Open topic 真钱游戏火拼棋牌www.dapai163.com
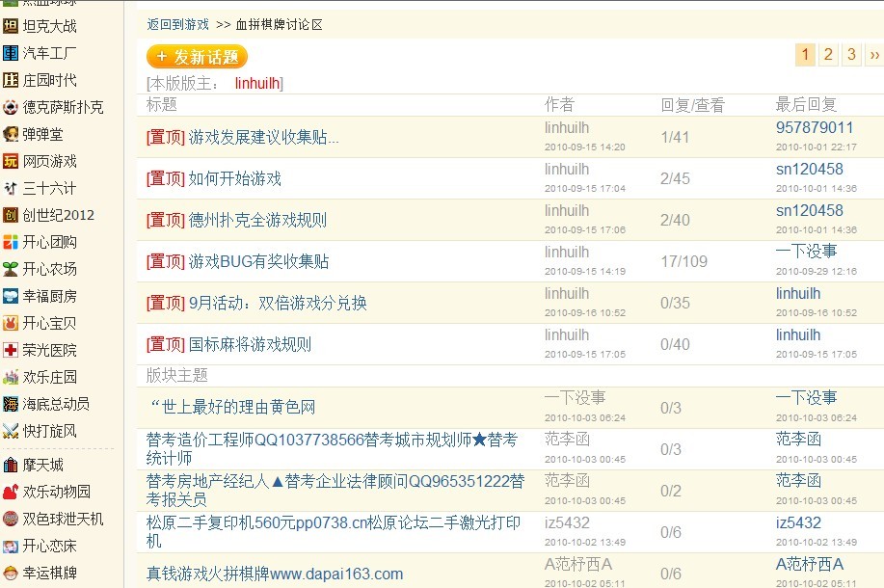 pos(275,574)
